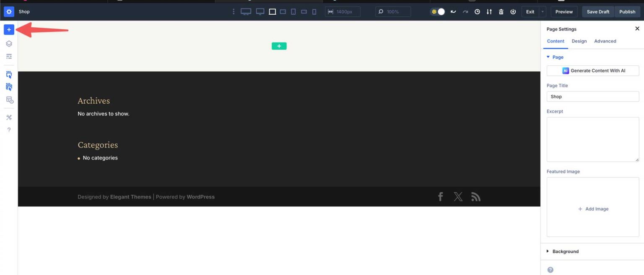Click the undo arrow icon

(453, 11)
